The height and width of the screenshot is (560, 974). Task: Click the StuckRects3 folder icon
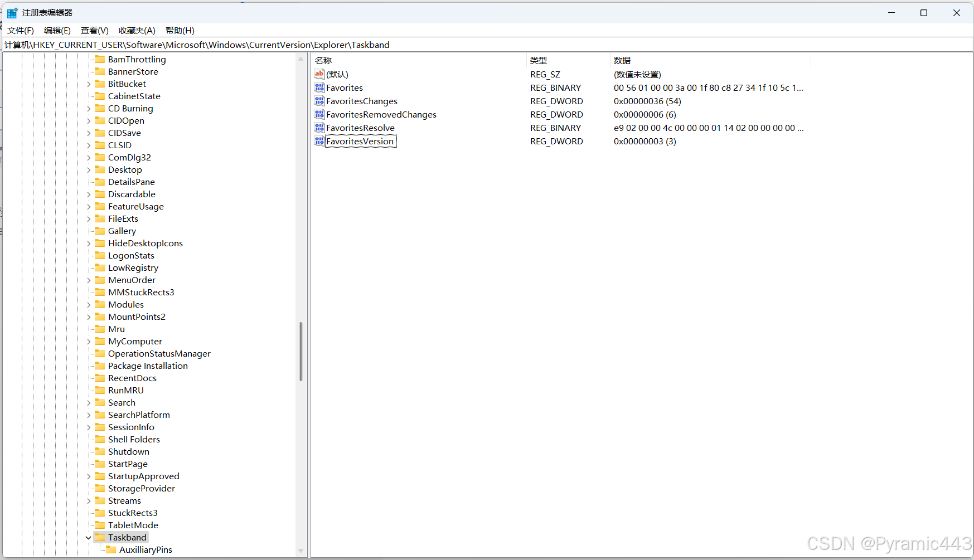click(100, 513)
